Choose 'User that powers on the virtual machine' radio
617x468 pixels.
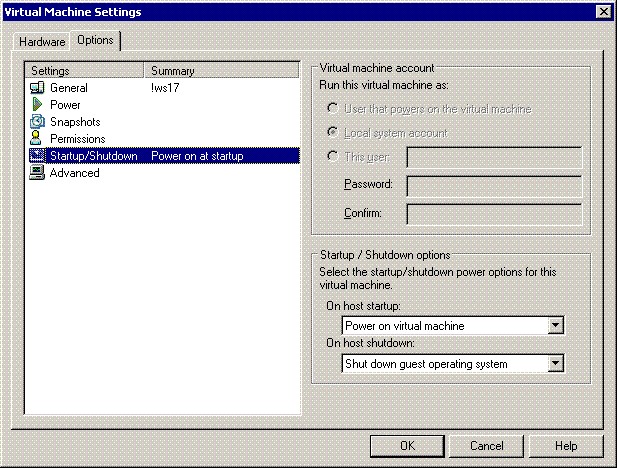(x=333, y=108)
